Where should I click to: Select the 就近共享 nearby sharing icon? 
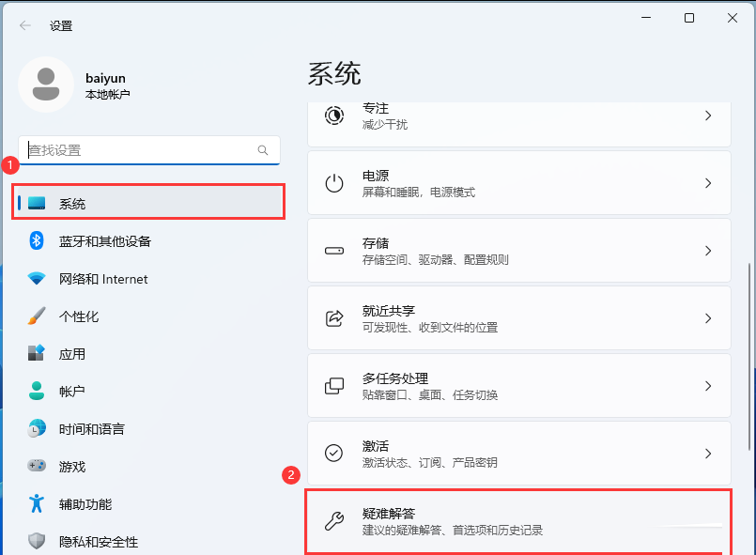tap(334, 318)
